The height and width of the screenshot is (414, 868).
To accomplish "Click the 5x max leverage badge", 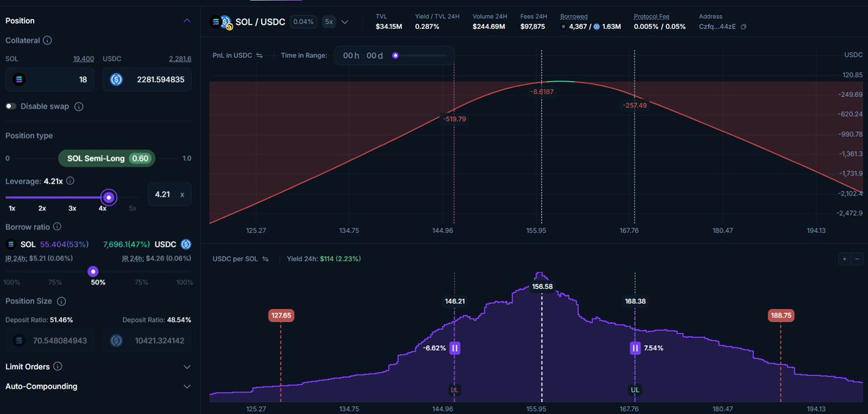I will pos(329,22).
